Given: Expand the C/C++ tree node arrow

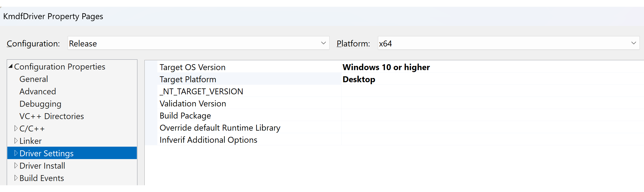Looking at the screenshot, I should pyautogui.click(x=16, y=128).
